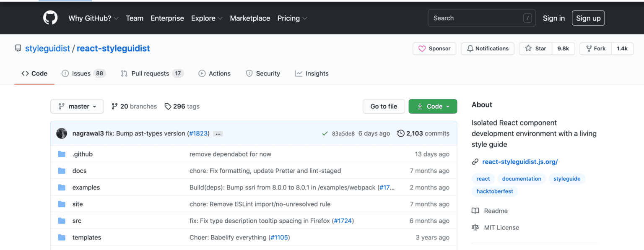Open the .github folder icon
Screen dimensions: 644x250
62,154
